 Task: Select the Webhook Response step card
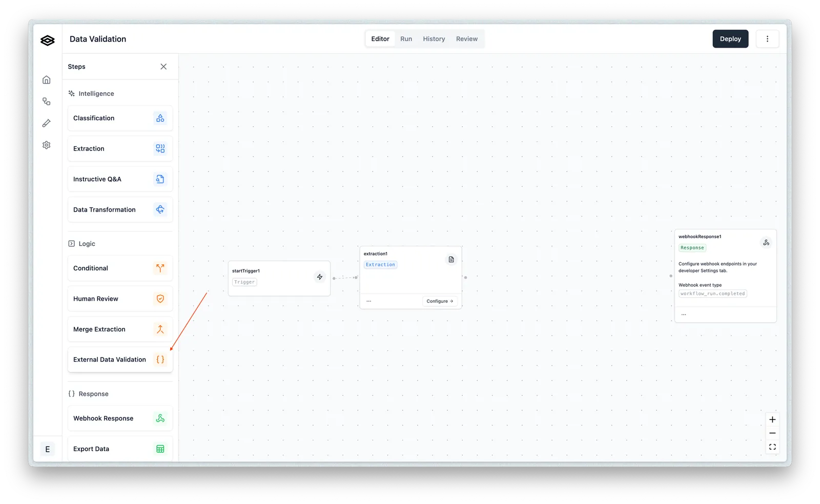120,418
